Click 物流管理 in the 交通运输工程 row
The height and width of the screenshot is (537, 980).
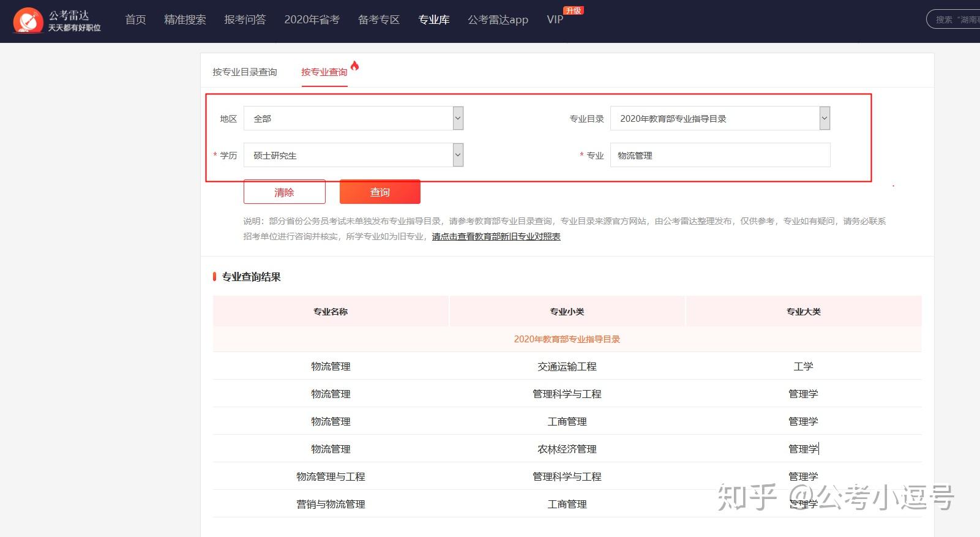point(331,366)
